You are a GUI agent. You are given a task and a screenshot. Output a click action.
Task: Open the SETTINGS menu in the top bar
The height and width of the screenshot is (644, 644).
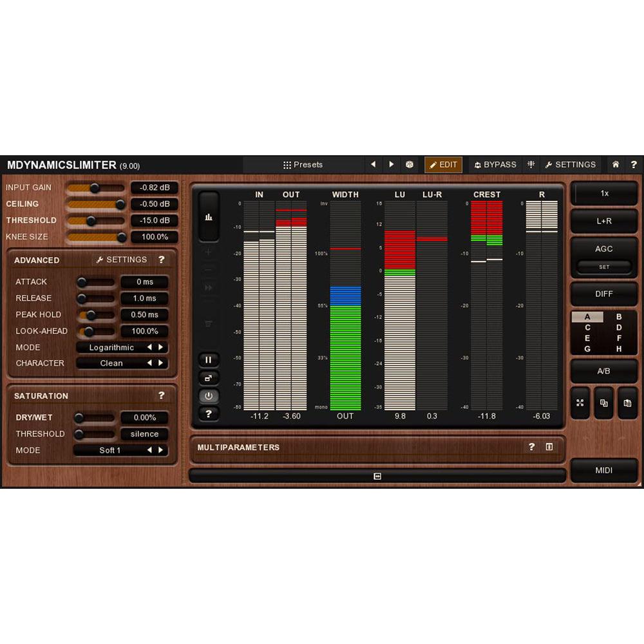571,164
